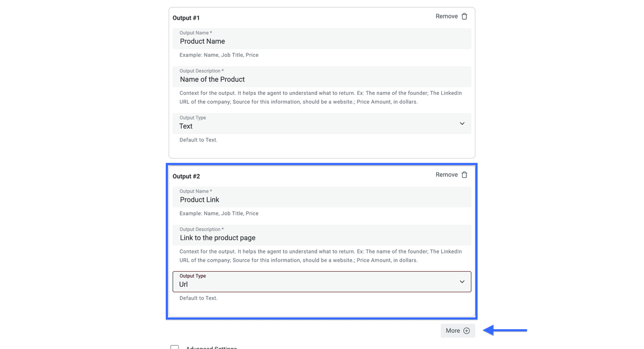
Task: Focus the Product Link input field
Action: click(322, 197)
